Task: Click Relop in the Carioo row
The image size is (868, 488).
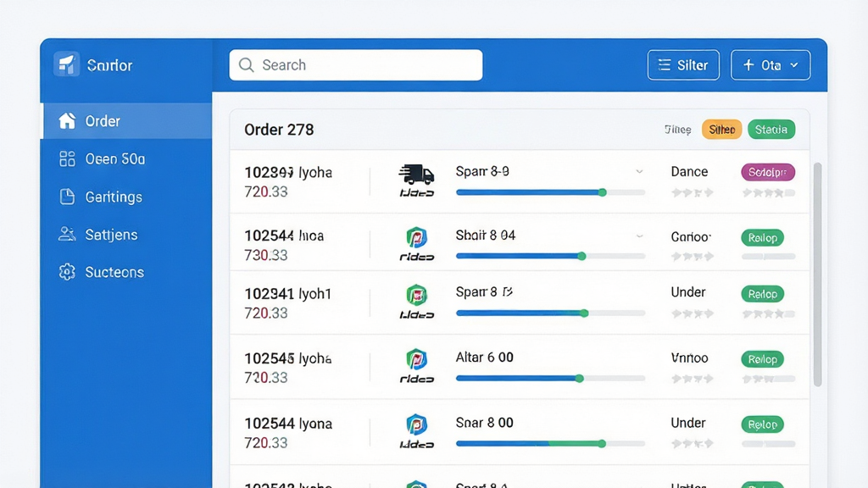Action: coord(763,238)
